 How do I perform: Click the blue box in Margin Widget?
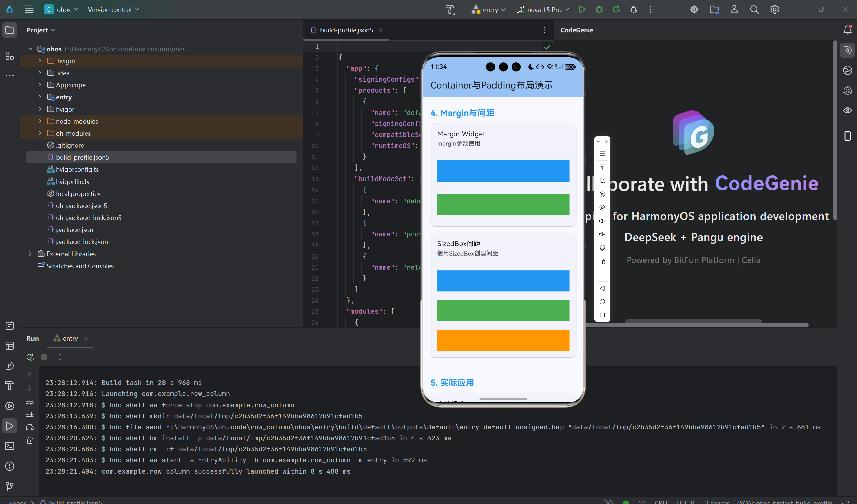click(x=503, y=171)
